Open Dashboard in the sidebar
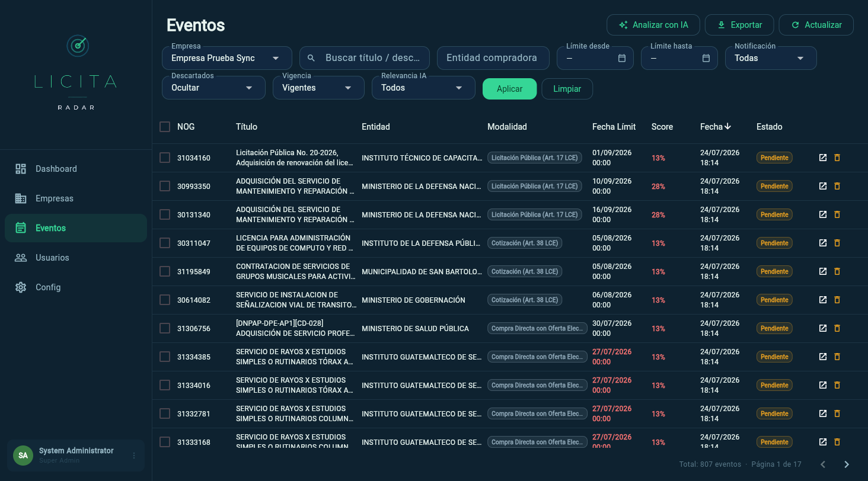Screen dimensions: 868x481 coord(76,169)
